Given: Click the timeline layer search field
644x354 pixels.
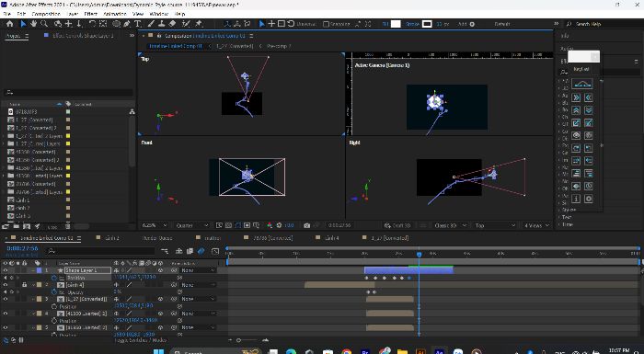Looking at the screenshot, I should tap(101, 250).
